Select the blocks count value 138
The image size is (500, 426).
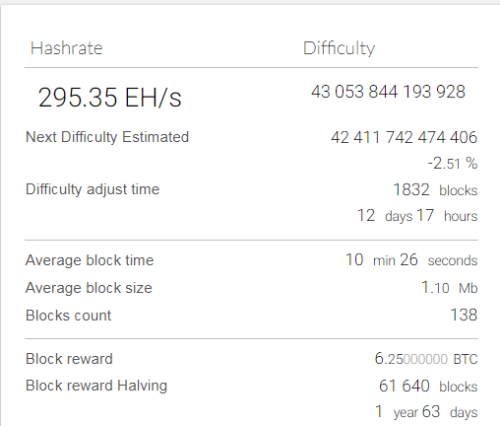click(x=464, y=315)
